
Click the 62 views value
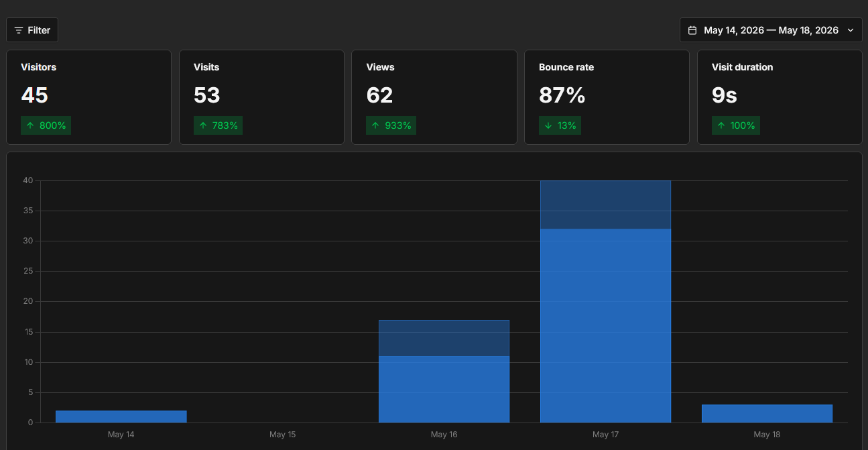click(x=379, y=95)
